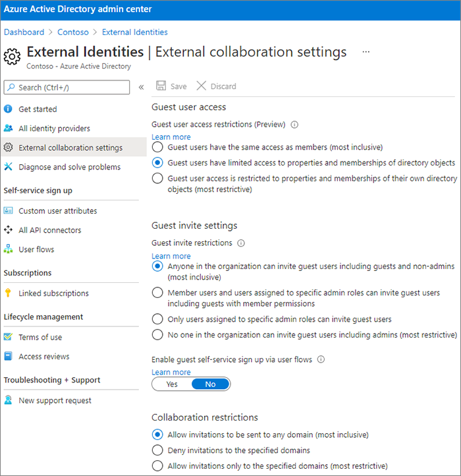Click the Discard button label
This screenshot has width=461, height=476.
(223, 86)
